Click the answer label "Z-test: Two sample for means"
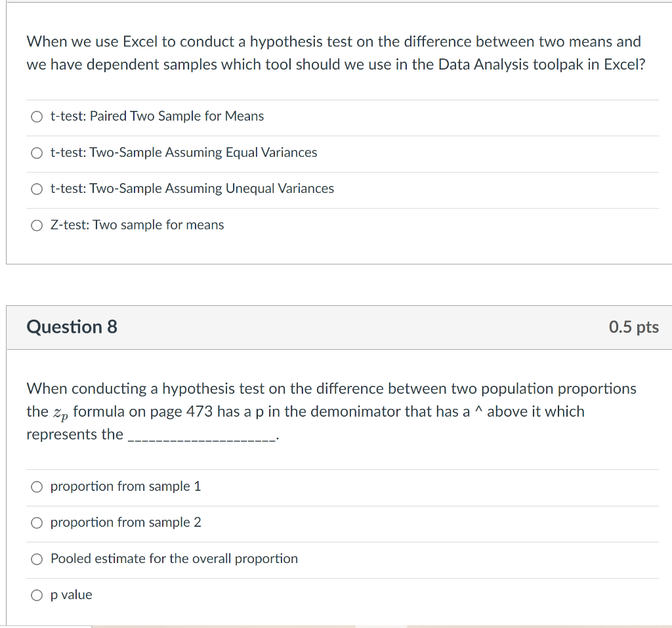 (x=137, y=225)
